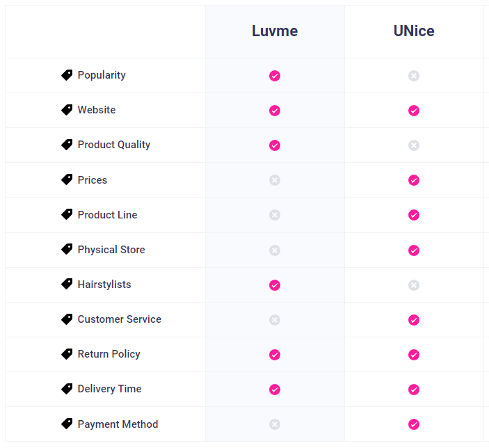Viewport: 489px width, 448px height.
Task: Click UNice's pink checkmark for Physical Store
Action: 414,250
